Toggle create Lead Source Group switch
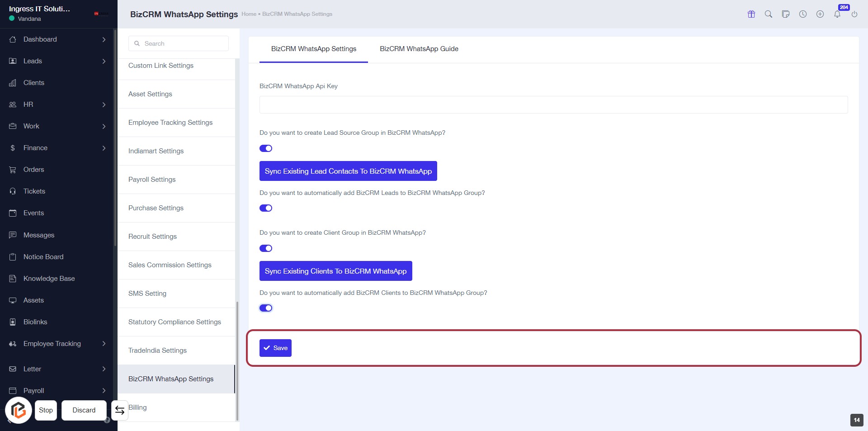Viewport: 868px width, 431px height. click(x=266, y=148)
